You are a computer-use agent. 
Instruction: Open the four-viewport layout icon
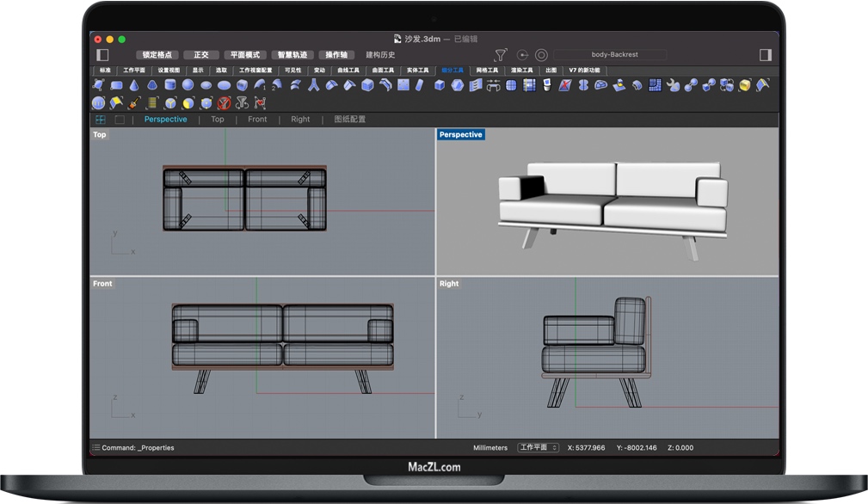coord(101,120)
